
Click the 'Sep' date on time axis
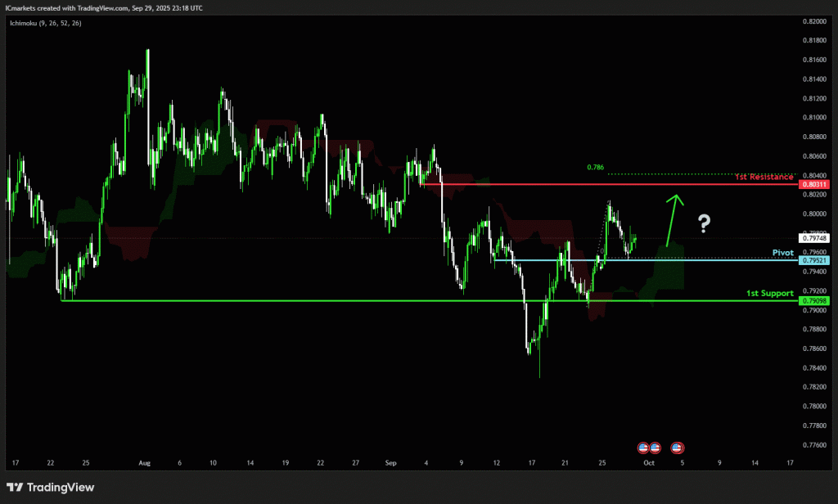(x=390, y=462)
